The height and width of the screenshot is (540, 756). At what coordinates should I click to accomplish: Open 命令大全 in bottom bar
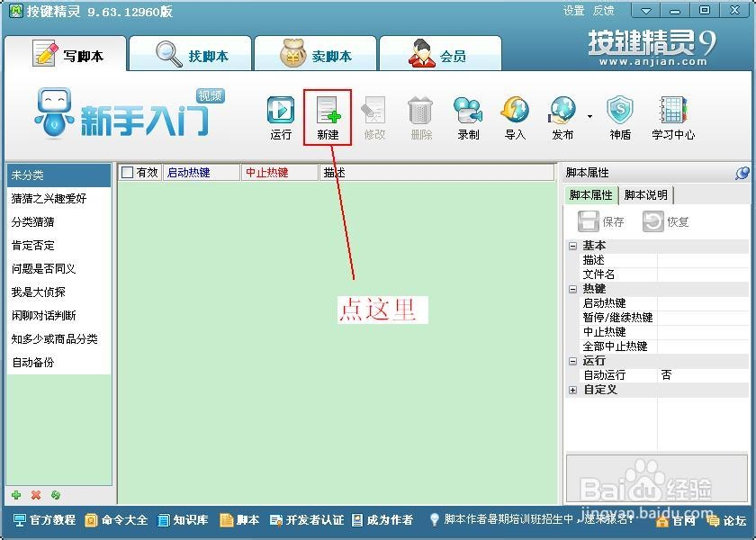(x=116, y=520)
